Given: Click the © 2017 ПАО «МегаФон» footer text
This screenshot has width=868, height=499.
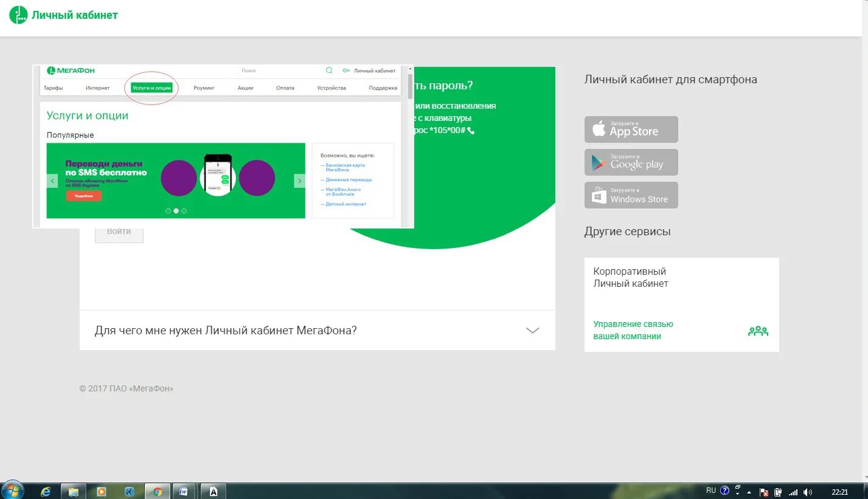Looking at the screenshot, I should 127,388.
